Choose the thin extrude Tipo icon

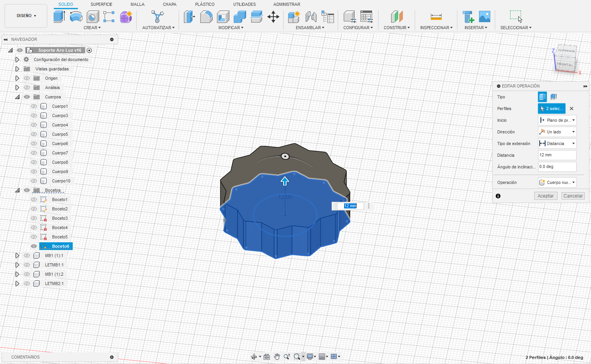click(554, 97)
